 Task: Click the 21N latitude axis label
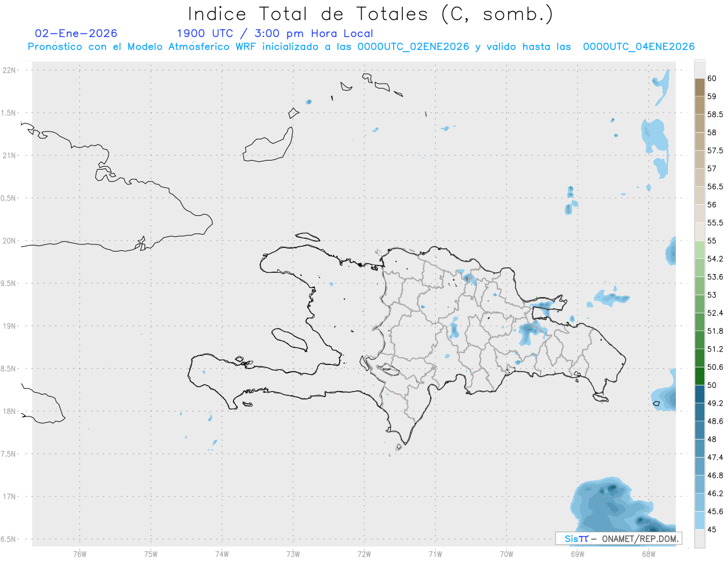(x=10, y=156)
